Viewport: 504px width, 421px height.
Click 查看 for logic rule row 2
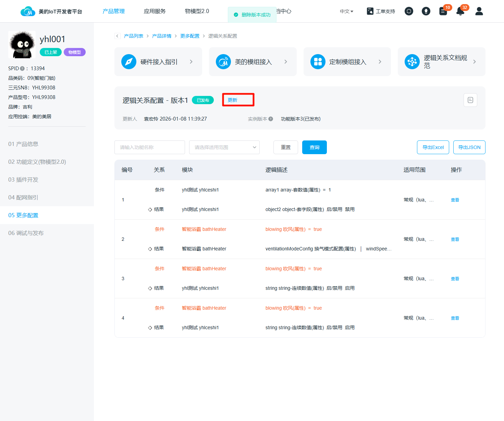455,239
